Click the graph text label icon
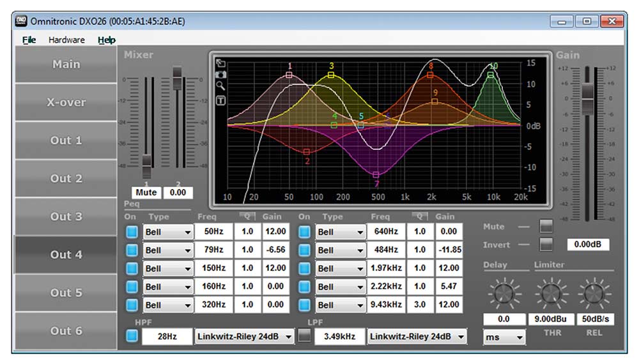This screenshot has height=364, width=639. pos(220,100)
